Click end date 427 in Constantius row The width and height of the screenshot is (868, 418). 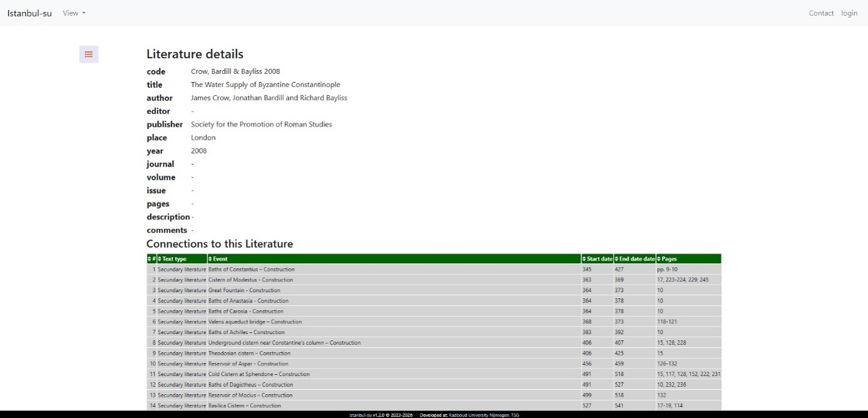(x=619, y=269)
